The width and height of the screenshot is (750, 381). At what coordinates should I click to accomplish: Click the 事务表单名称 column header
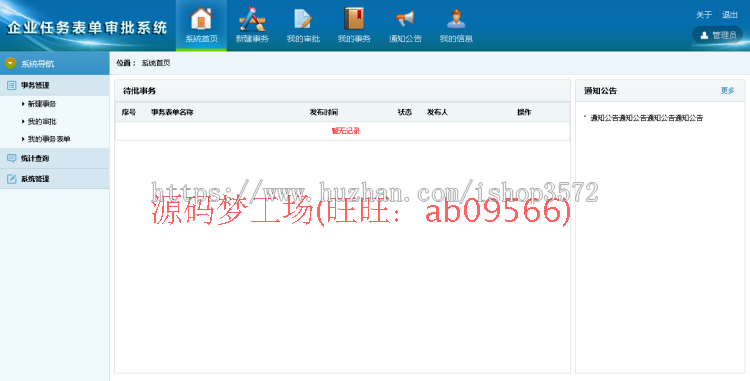tap(172, 112)
